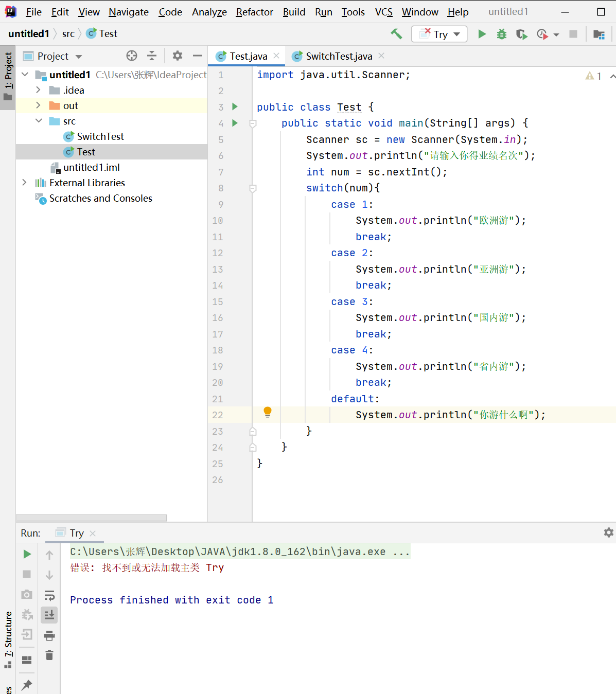Click the Debug bug icon in toolbar

point(501,34)
